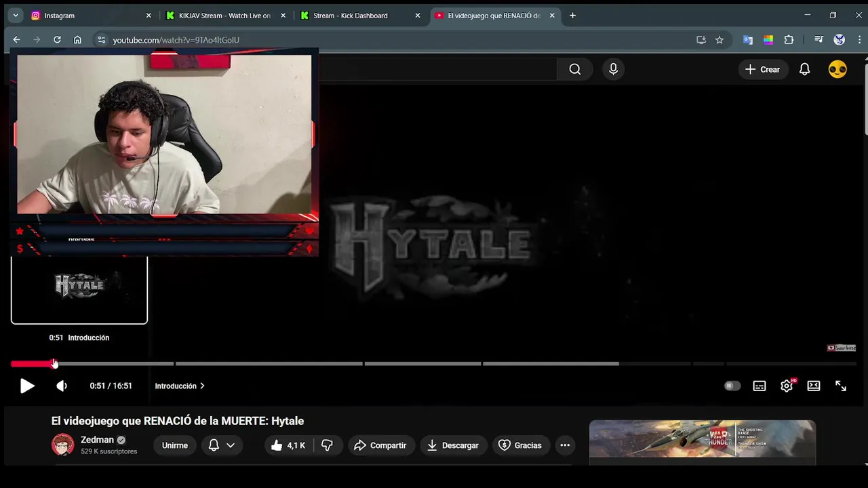The height and width of the screenshot is (488, 868).
Task: Open the Extensions puzzle menu
Action: (789, 40)
